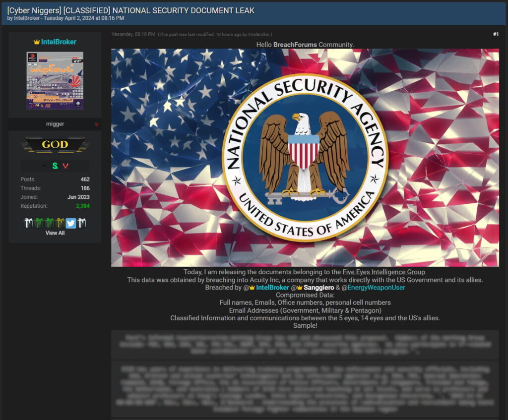Click the NATIONAL SECURITY DOCUMENT LEAK thread title
The width and height of the screenshot is (508, 420).
(x=131, y=10)
